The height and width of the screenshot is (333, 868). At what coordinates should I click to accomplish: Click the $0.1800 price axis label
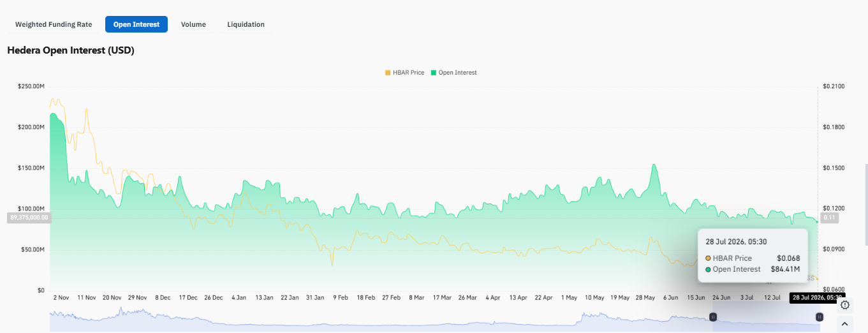tap(833, 128)
